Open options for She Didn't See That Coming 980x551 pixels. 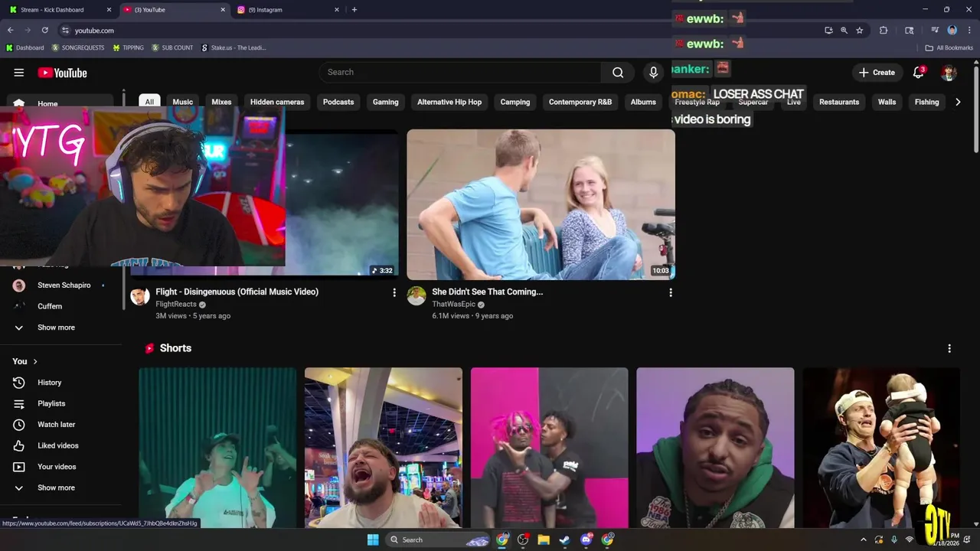pyautogui.click(x=671, y=292)
